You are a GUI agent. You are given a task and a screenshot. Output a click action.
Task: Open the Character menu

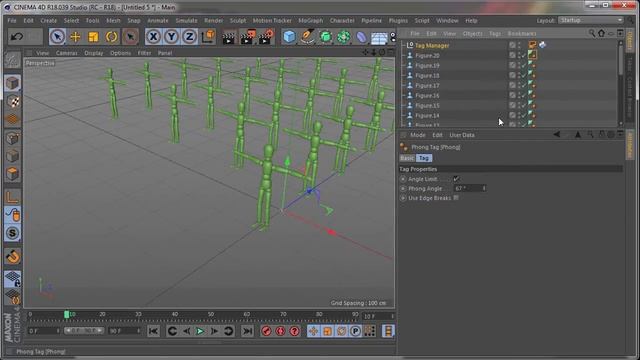point(342,20)
